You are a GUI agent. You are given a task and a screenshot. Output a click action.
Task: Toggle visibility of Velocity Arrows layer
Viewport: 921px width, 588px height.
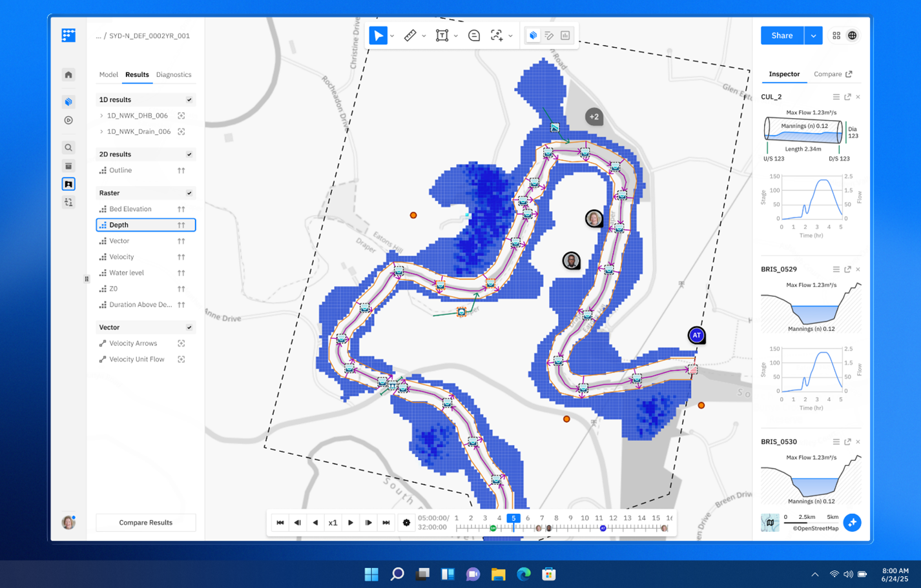tap(181, 343)
